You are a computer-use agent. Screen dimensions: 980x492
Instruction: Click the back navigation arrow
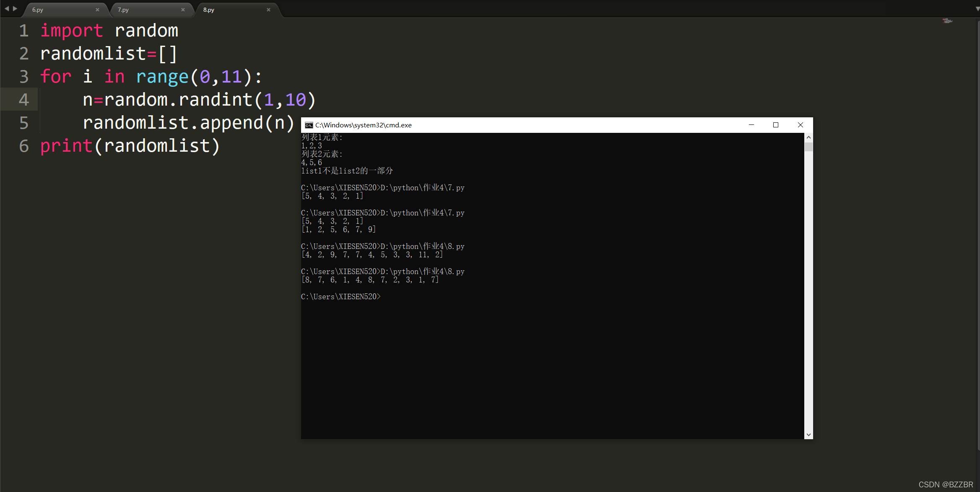pyautogui.click(x=6, y=8)
